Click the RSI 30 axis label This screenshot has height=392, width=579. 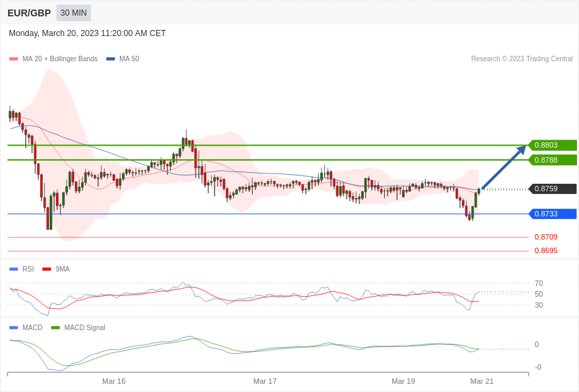(x=539, y=305)
